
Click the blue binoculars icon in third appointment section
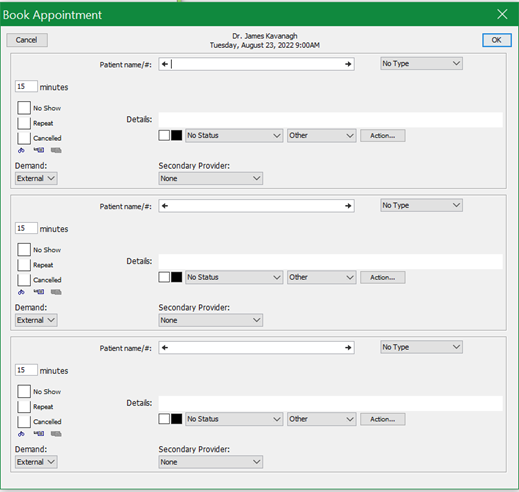[21, 434]
